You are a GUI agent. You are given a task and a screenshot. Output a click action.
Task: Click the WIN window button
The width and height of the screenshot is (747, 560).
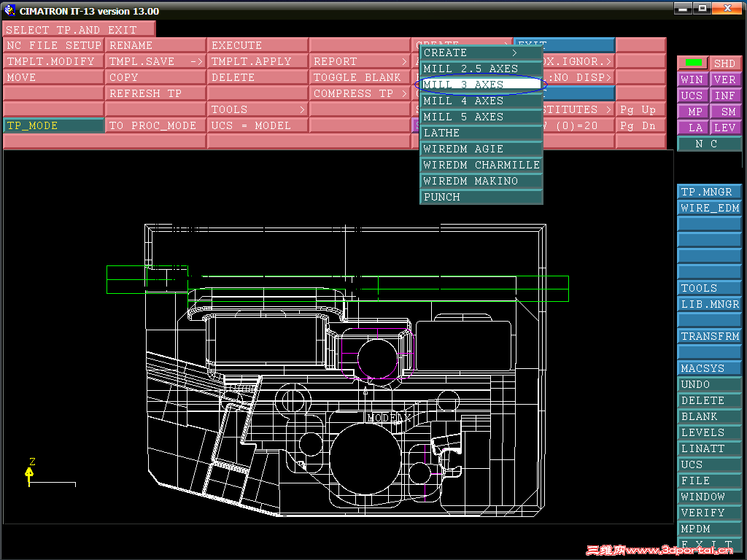click(692, 79)
